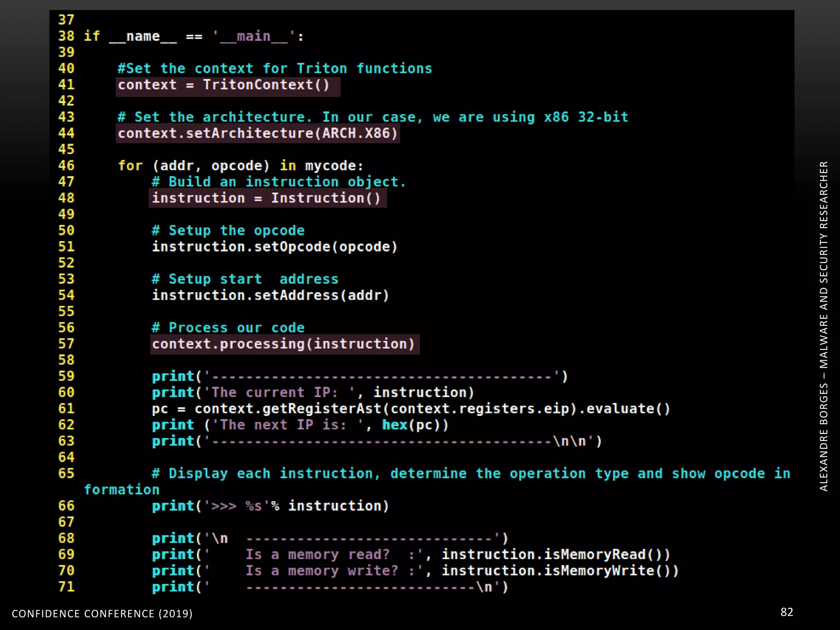840x630 pixels.
Task: Click the 'Is a memory write?' print line
Action: [415, 571]
